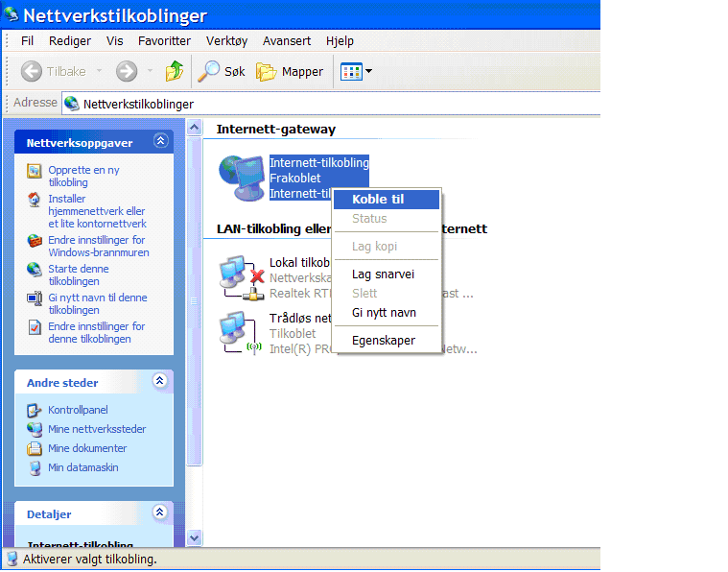
Task: Toggle the Mapper folders pane
Action: 290,72
